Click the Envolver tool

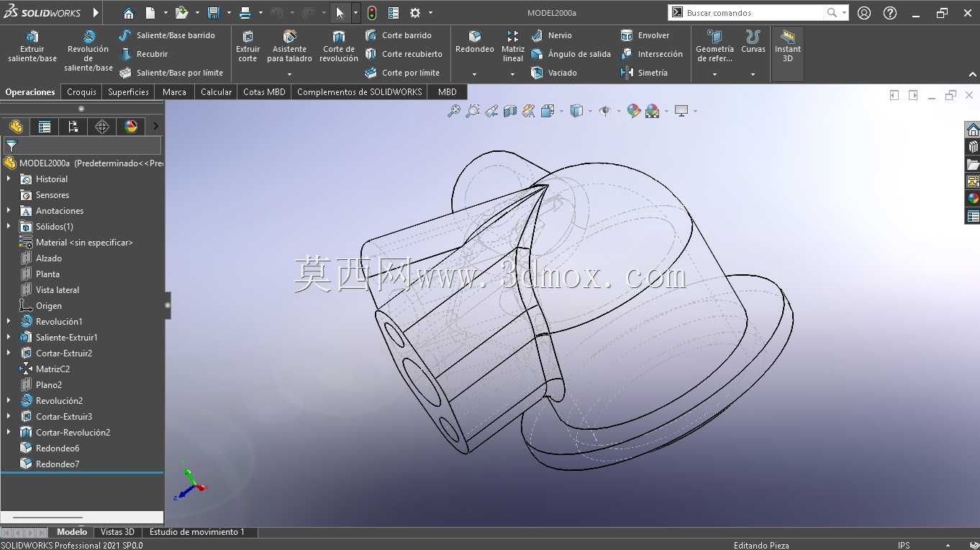[645, 35]
